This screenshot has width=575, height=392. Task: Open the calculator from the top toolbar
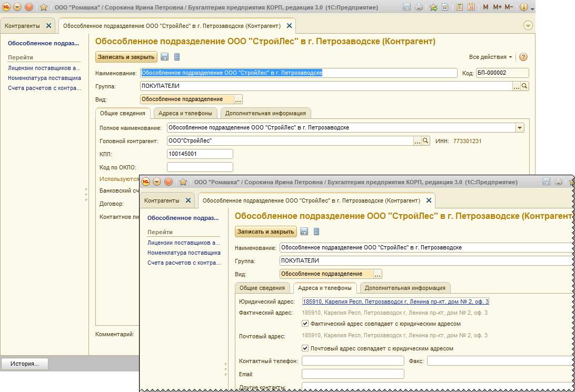[x=460, y=7]
